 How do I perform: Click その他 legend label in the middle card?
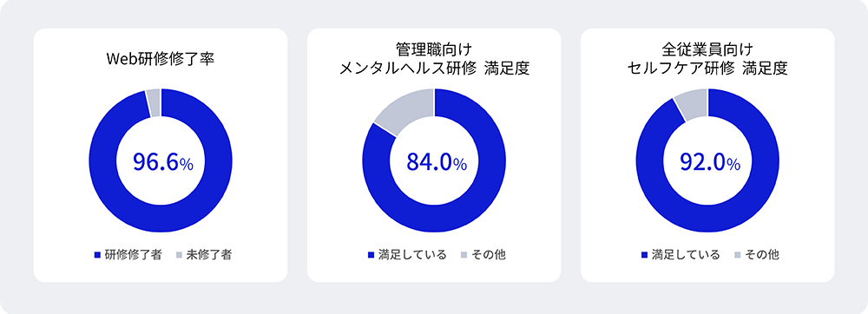point(488,255)
